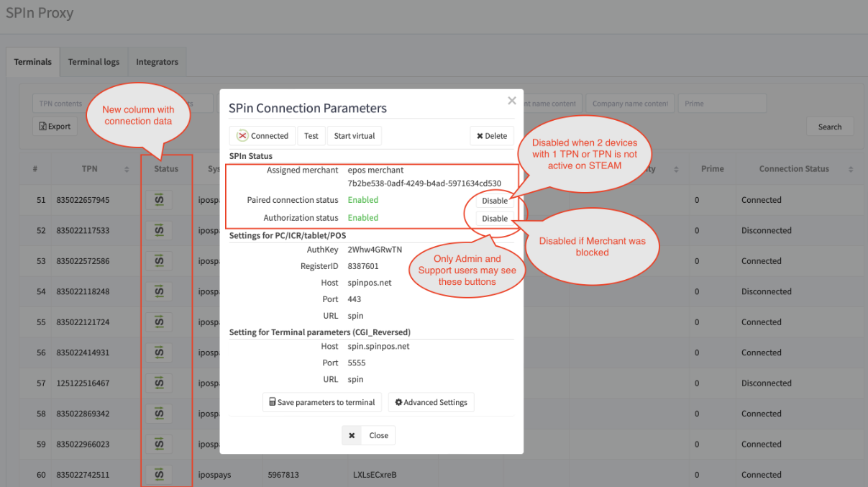Sort by the Connection Status column

pos(794,169)
